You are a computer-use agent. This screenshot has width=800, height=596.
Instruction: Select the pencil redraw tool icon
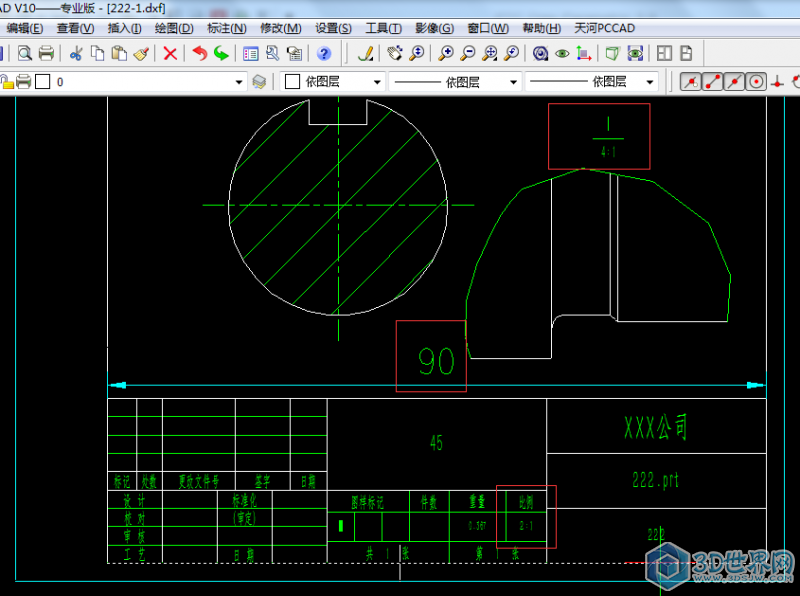pos(365,53)
